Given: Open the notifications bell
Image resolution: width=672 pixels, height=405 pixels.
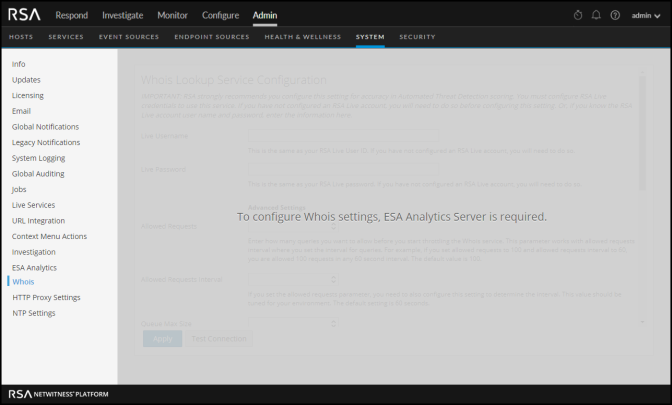Looking at the screenshot, I should [x=596, y=15].
